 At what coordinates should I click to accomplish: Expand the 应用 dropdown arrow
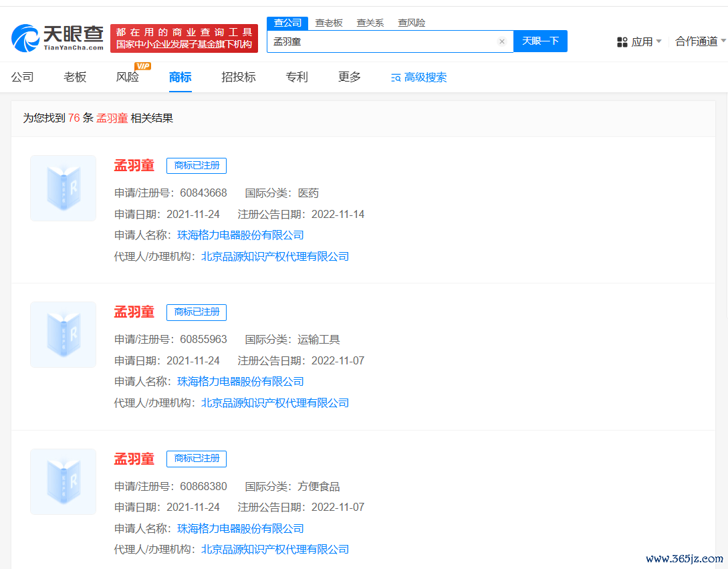pyautogui.click(x=658, y=41)
